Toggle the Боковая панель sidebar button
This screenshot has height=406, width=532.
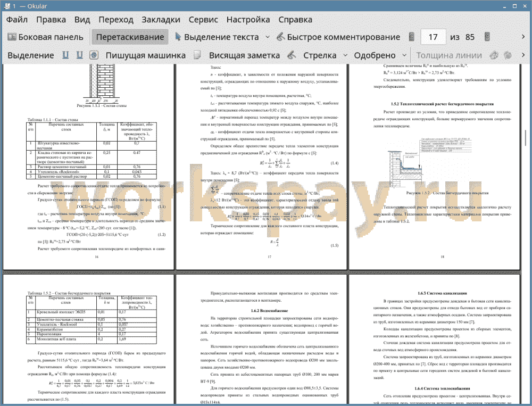pyautogui.click(x=45, y=37)
